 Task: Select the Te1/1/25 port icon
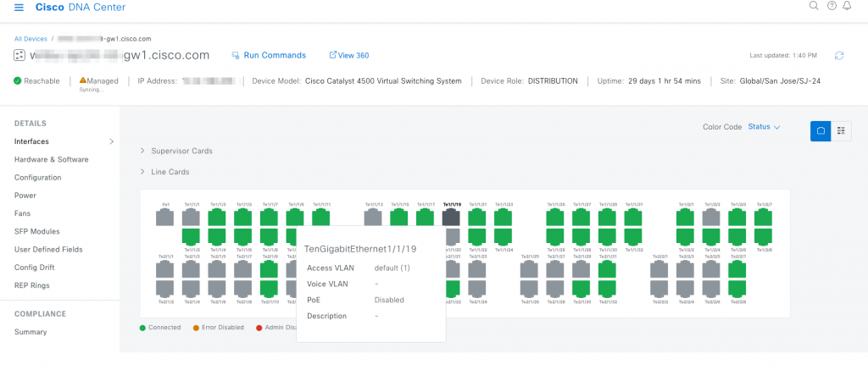click(555, 218)
